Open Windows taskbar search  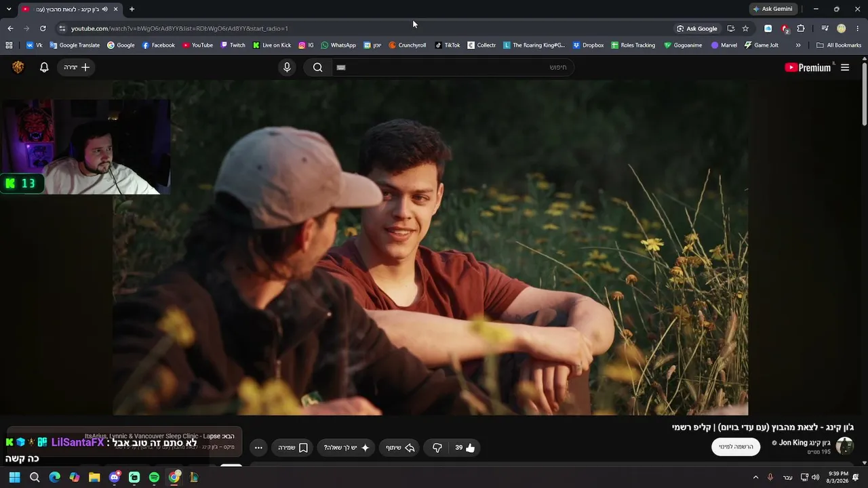[35, 477]
